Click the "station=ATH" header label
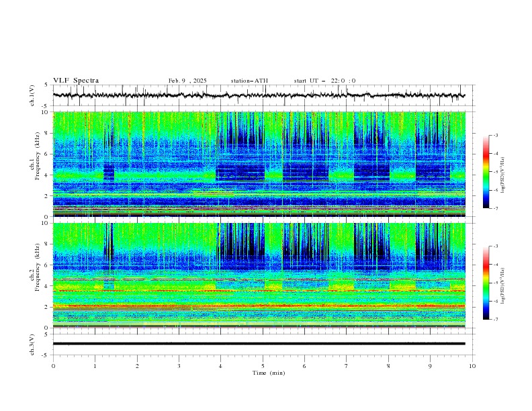Screen dimensions: 532x411 point(249,81)
